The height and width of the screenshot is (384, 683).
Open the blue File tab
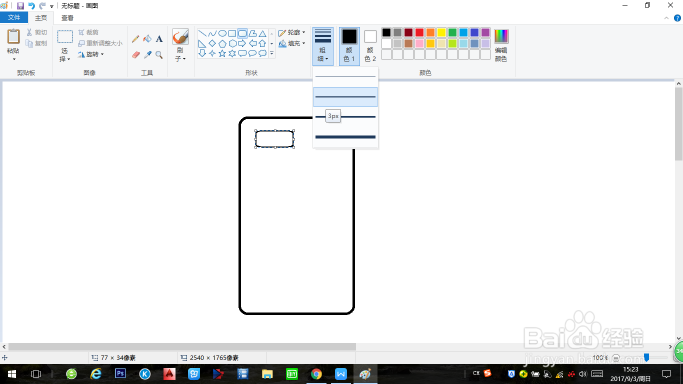pos(14,17)
